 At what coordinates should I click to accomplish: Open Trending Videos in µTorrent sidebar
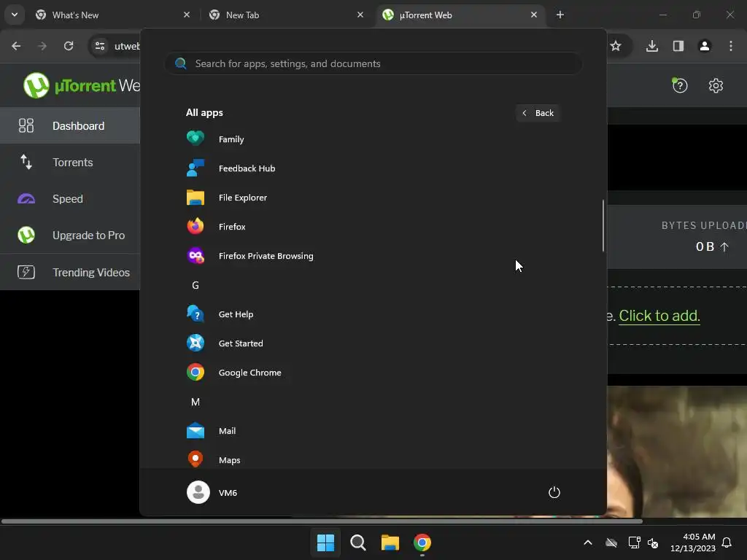(70, 273)
